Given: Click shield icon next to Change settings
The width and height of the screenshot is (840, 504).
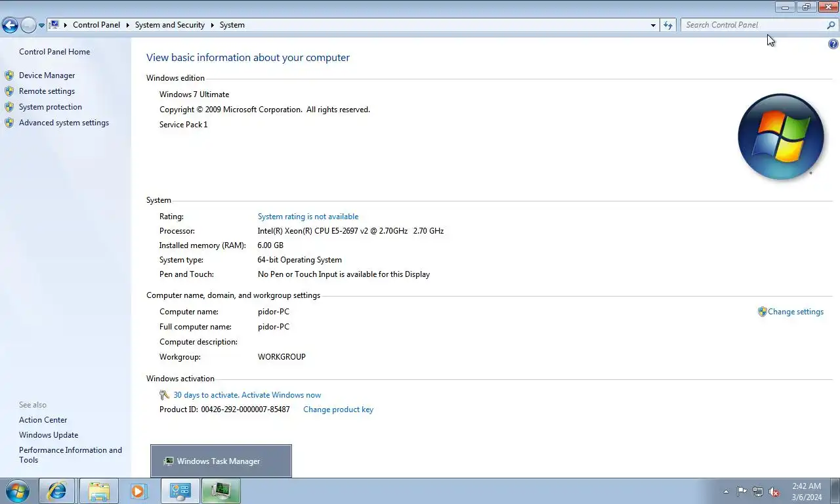Looking at the screenshot, I should coord(762,312).
